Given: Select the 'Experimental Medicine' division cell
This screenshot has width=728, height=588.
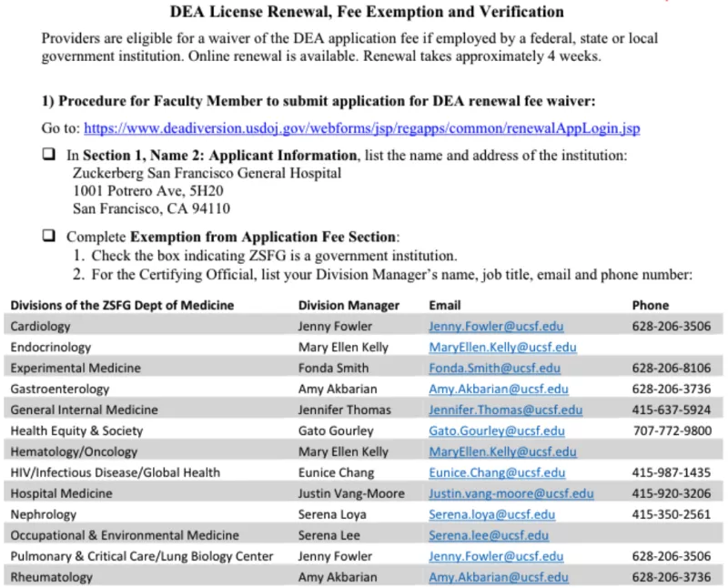Looking at the screenshot, I should pyautogui.click(x=76, y=368).
